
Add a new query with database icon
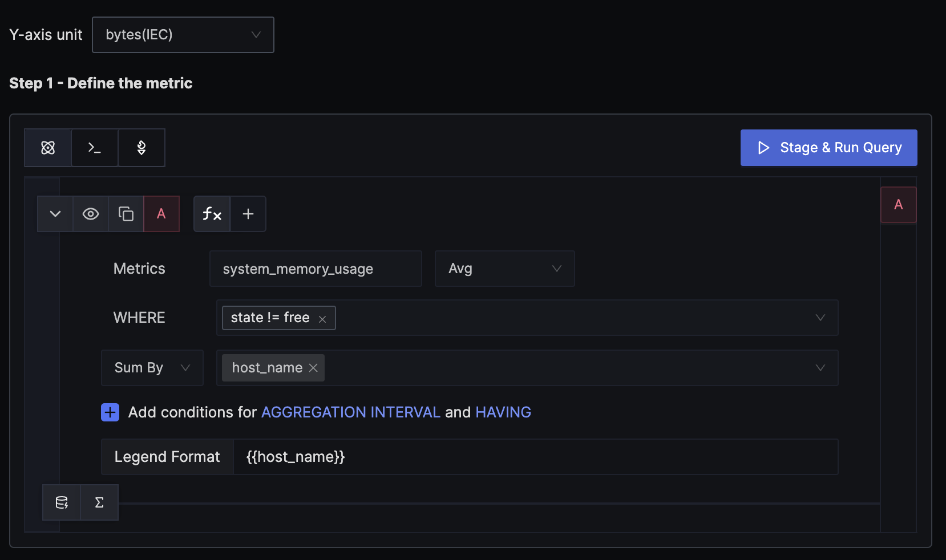click(62, 502)
